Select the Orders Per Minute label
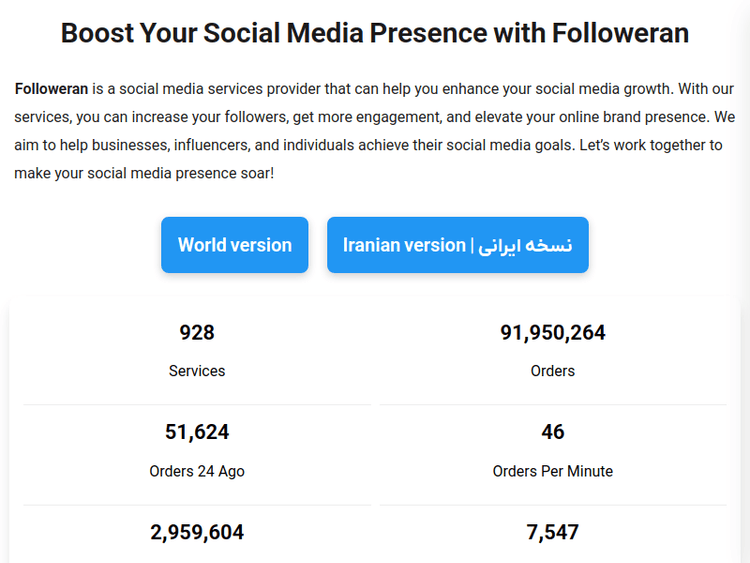 tap(553, 471)
